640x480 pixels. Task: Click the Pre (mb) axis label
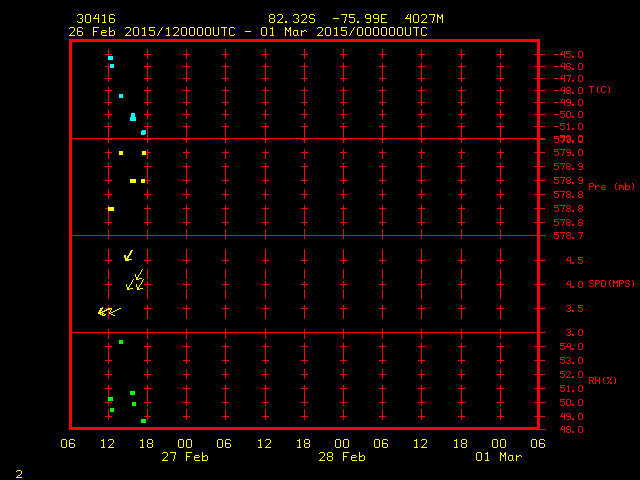(x=611, y=187)
